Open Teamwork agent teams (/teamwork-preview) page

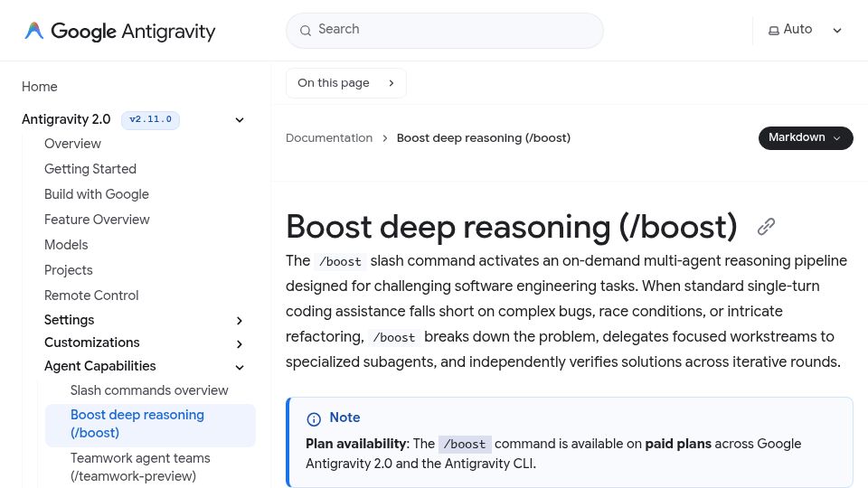(x=140, y=467)
